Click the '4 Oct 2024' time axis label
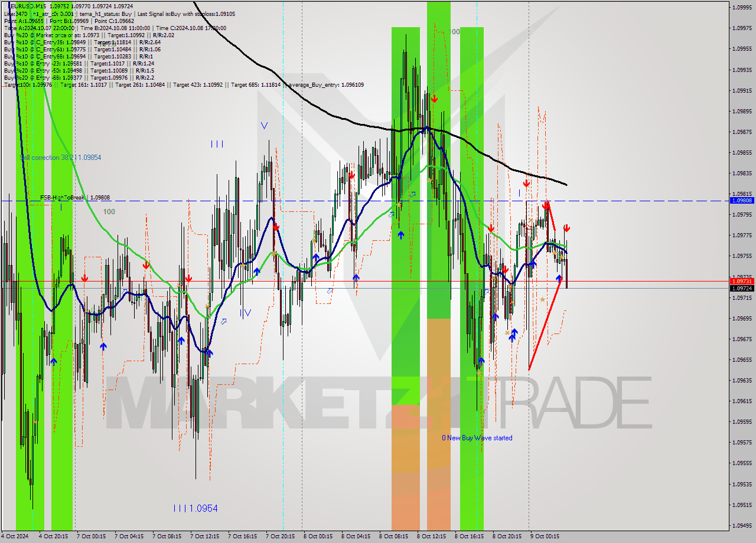This screenshot has width=756, height=543. point(16,537)
